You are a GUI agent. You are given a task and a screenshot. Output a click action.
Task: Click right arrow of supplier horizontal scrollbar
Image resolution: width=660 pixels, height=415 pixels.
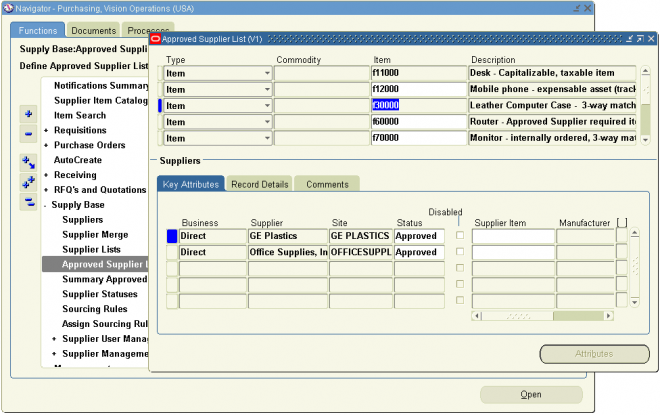tap(608, 316)
